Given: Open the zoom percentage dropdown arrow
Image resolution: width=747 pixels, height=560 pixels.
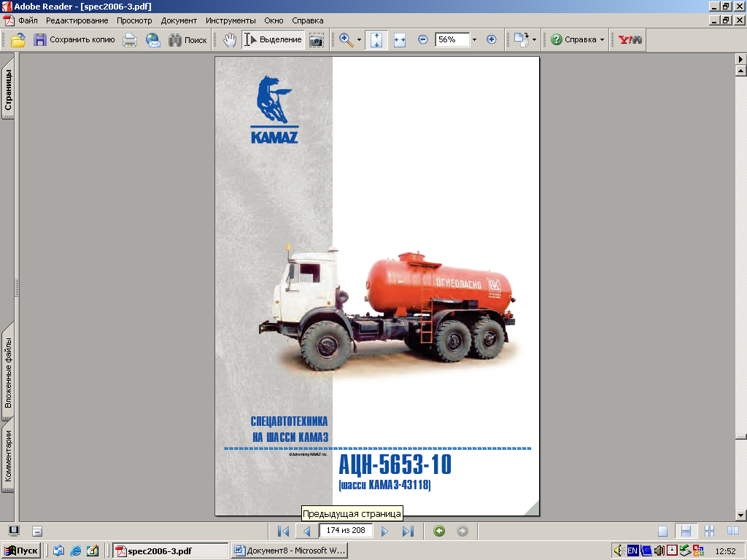Looking at the screenshot, I should click(x=474, y=39).
